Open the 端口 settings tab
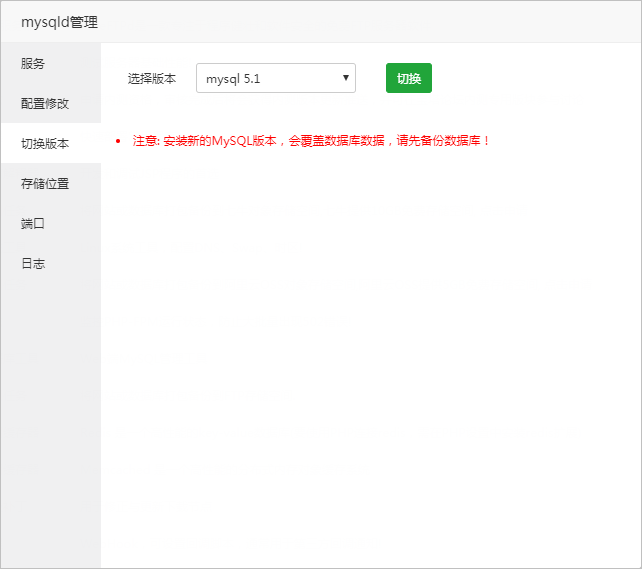Viewport: 642px width, 569px height. click(x=33, y=224)
